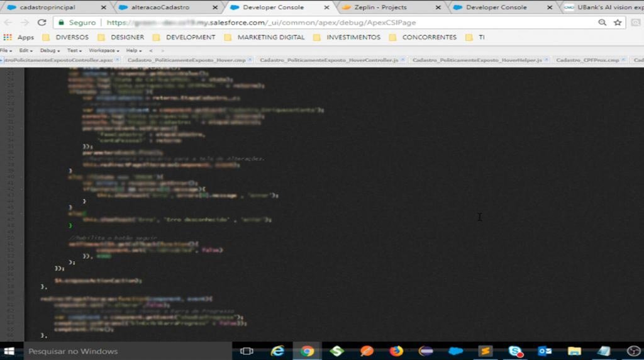644x360 pixels.
Task: Open the green S diamond taskbar app
Action: pos(337,351)
